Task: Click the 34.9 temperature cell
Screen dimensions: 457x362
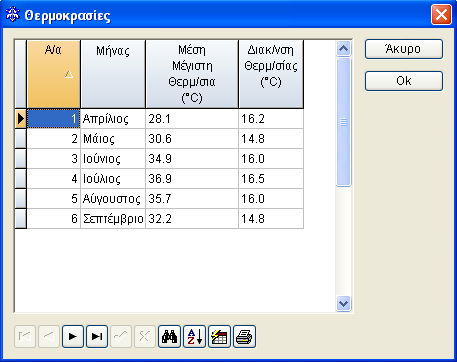Action: pyautogui.click(x=192, y=159)
